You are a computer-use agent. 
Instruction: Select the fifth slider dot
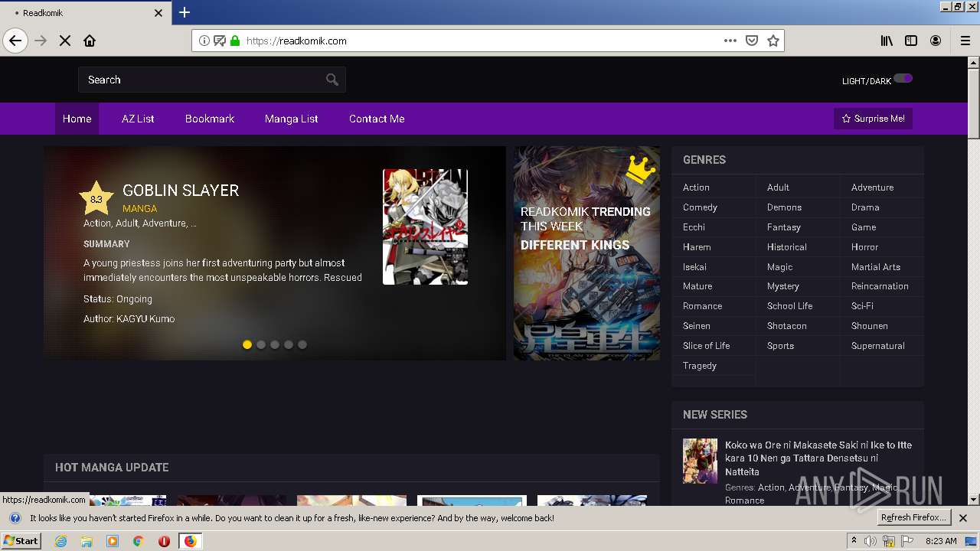pyautogui.click(x=302, y=344)
